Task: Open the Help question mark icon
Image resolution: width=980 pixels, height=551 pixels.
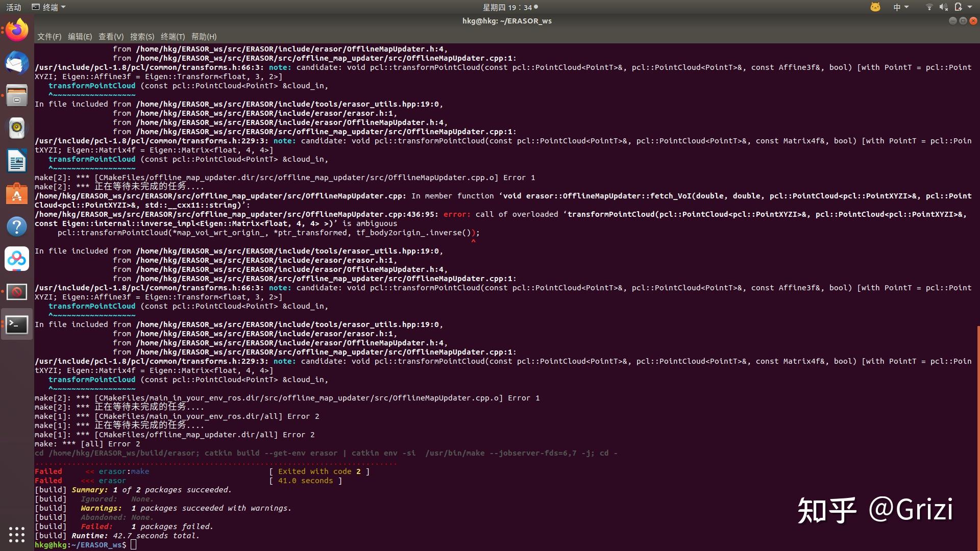Action: pyautogui.click(x=17, y=227)
